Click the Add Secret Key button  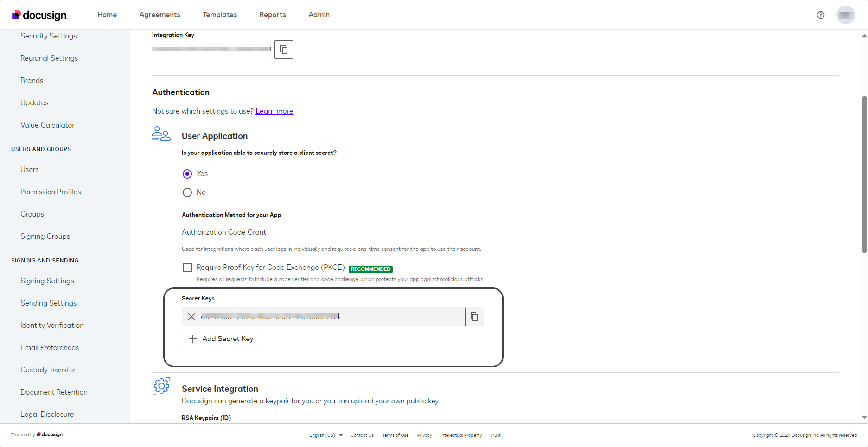tap(221, 339)
